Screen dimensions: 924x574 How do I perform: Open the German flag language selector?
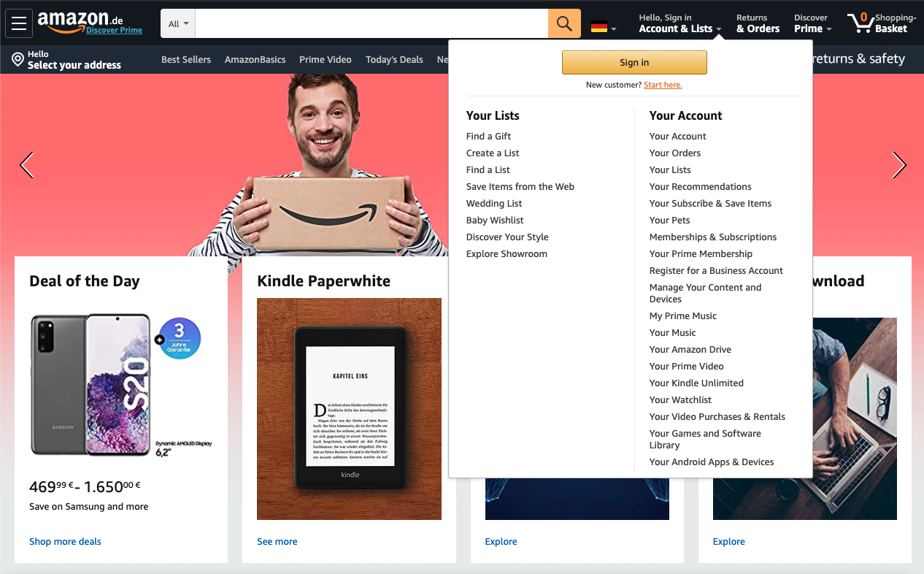(604, 28)
